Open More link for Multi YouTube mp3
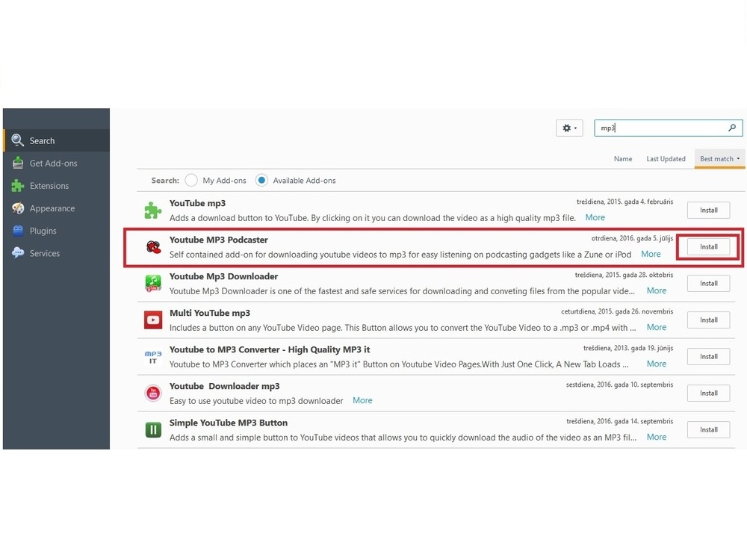This screenshot has width=747, height=560. (657, 328)
